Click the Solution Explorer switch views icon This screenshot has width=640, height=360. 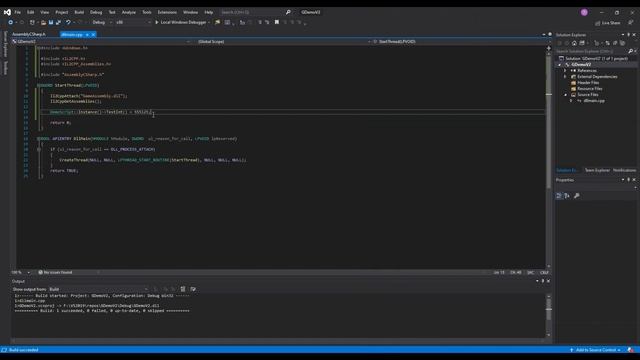[x=582, y=43]
